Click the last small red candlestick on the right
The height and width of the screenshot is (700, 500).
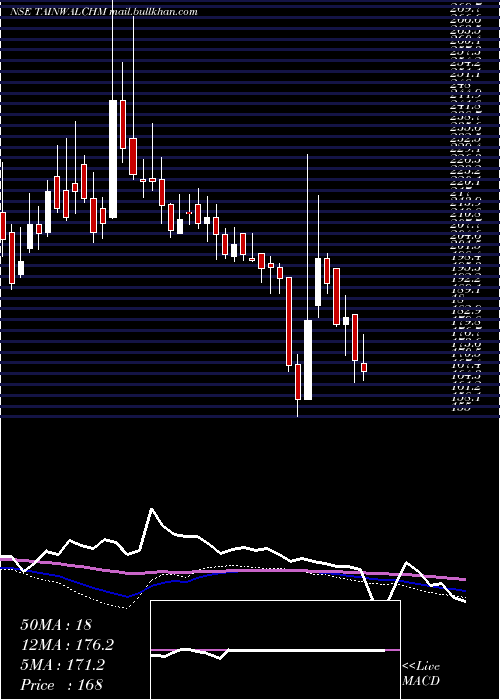tap(364, 367)
